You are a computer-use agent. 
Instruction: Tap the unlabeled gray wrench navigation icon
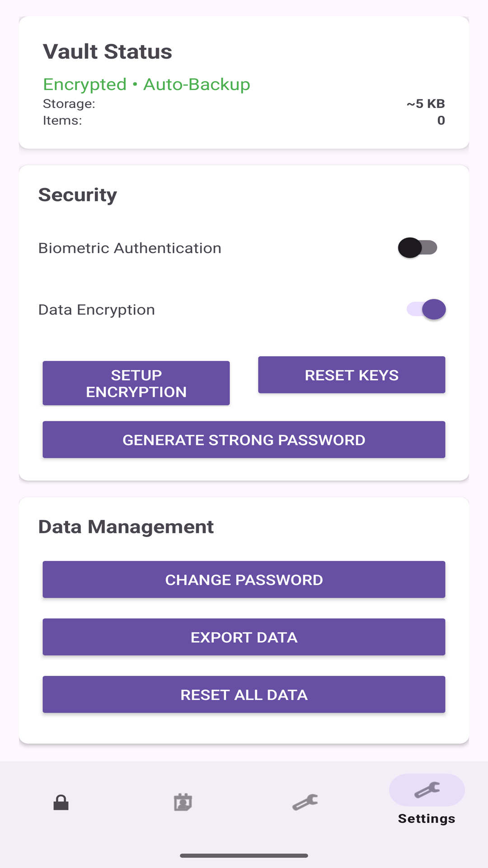pyautogui.click(x=305, y=802)
